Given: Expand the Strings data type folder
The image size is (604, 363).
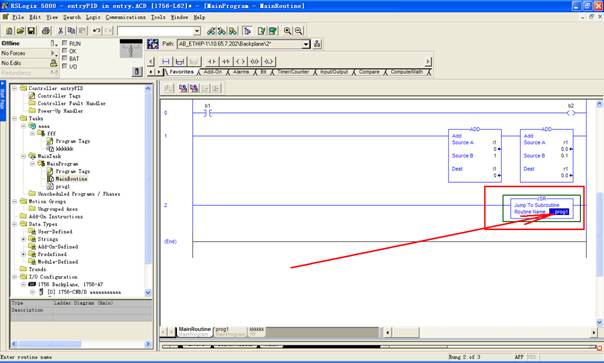Looking at the screenshot, I should pyautogui.click(x=23, y=239).
